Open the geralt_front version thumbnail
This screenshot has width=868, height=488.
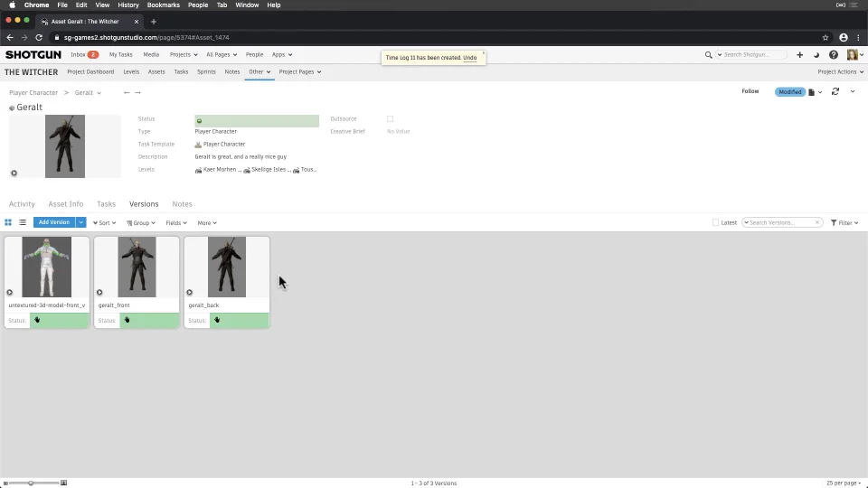(x=137, y=267)
